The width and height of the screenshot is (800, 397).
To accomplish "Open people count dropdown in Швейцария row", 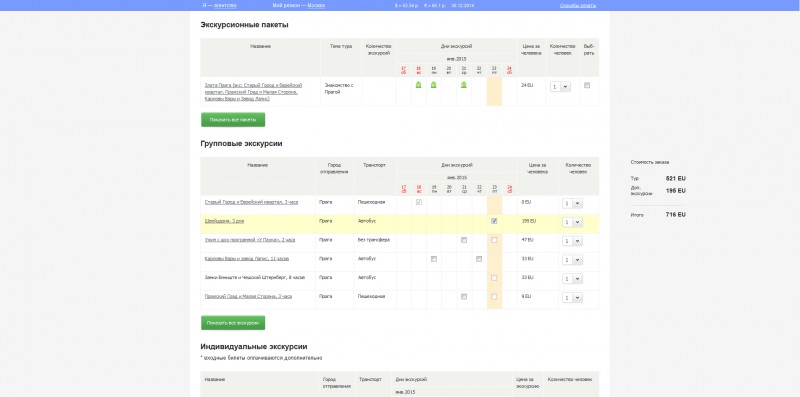I will tap(572, 222).
